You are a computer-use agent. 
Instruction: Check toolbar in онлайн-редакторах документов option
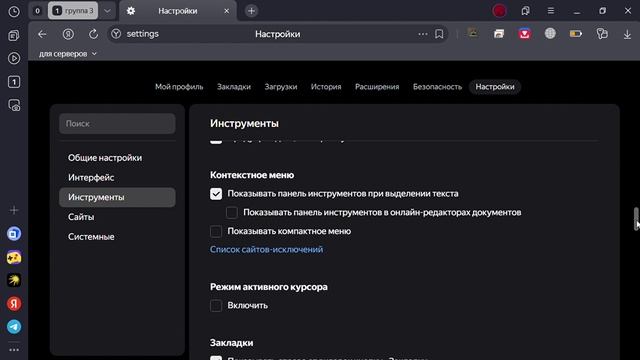tap(232, 212)
